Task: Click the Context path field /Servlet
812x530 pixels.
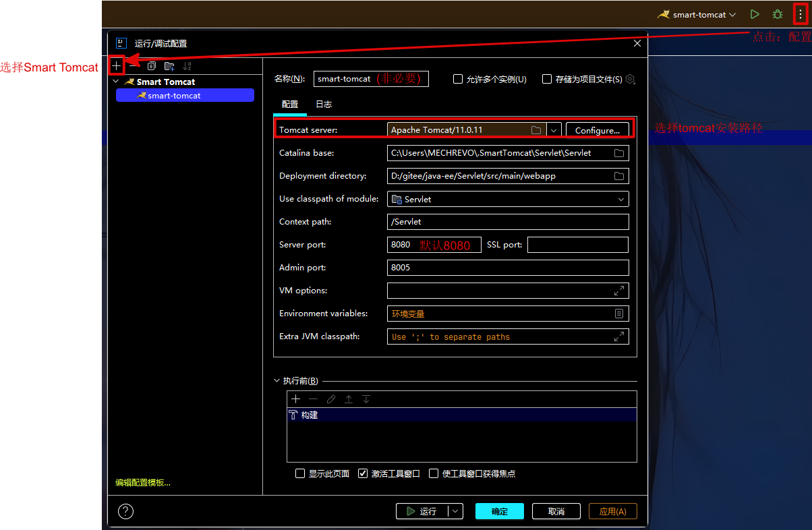Action: pos(508,222)
